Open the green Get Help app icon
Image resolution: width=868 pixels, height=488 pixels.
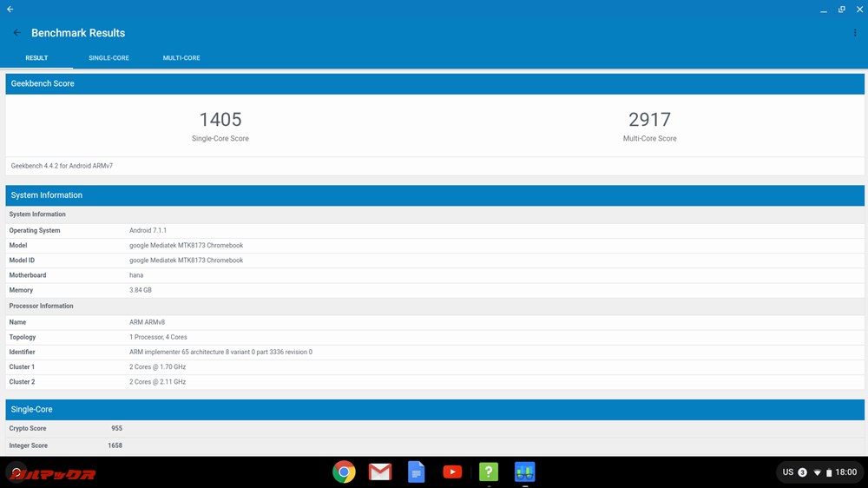[x=488, y=472]
